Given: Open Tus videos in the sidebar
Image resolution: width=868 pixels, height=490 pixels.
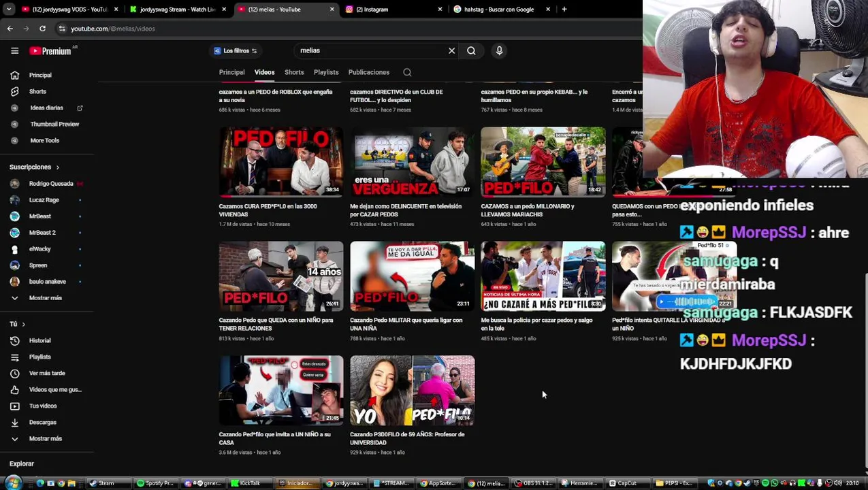Looking at the screenshot, I should 43,406.
